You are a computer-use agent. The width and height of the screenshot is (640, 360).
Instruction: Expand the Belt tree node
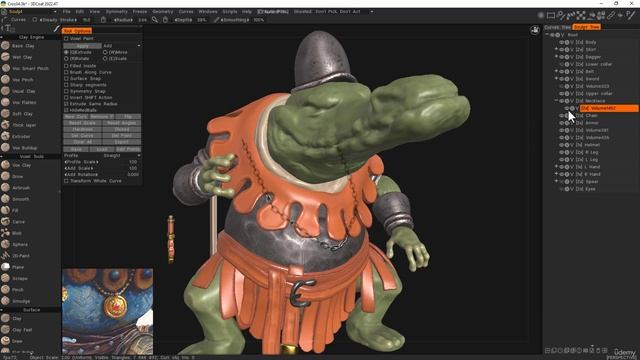tap(556, 71)
